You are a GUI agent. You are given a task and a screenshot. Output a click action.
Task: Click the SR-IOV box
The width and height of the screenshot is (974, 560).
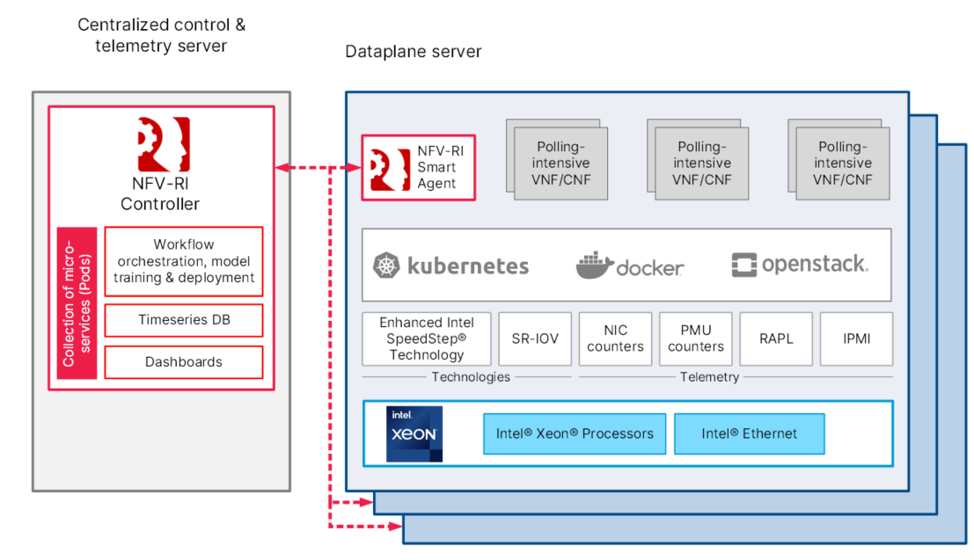(535, 339)
